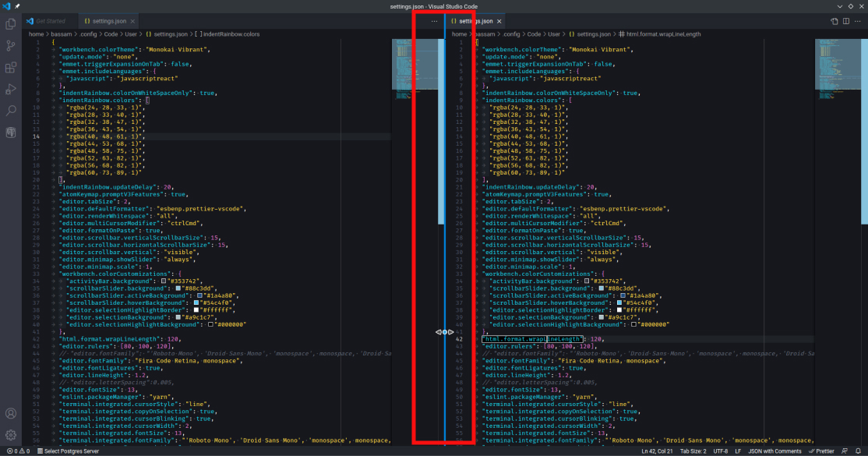This screenshot has height=456, width=868.
Task: Open the database explorer activity bar icon
Action: pyautogui.click(x=10, y=133)
